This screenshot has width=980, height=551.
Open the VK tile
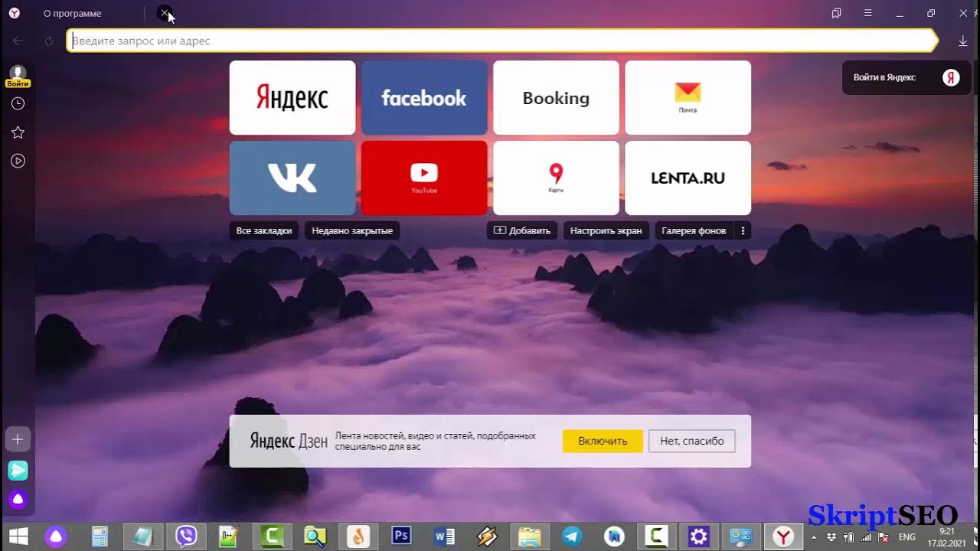pos(292,178)
